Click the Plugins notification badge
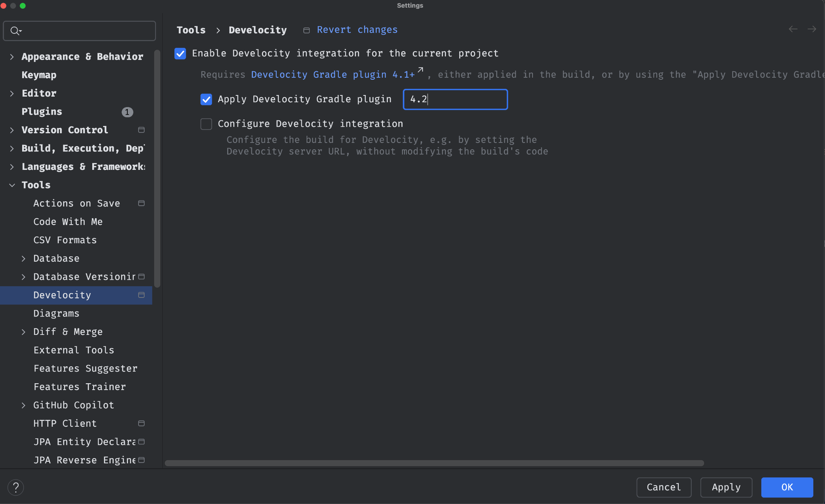Viewport: 825px width, 504px height. pos(127,112)
